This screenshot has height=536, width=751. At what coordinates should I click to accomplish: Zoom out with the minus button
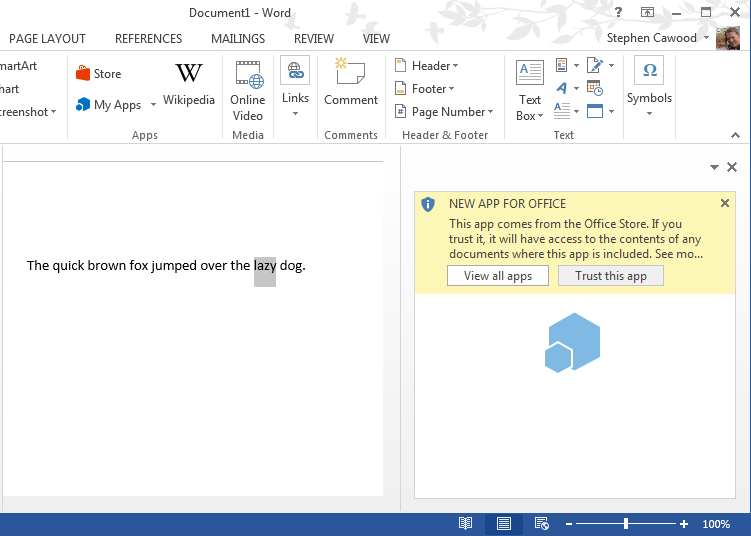pos(569,524)
